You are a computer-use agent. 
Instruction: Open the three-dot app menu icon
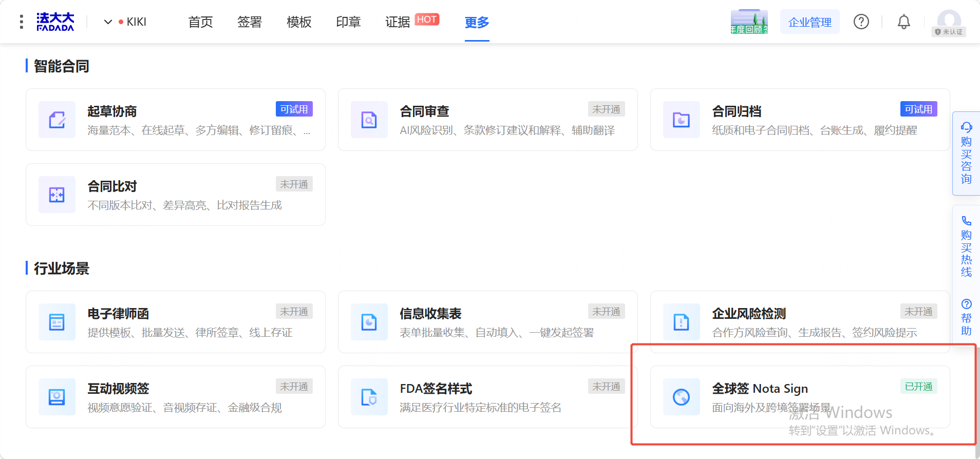(x=21, y=22)
